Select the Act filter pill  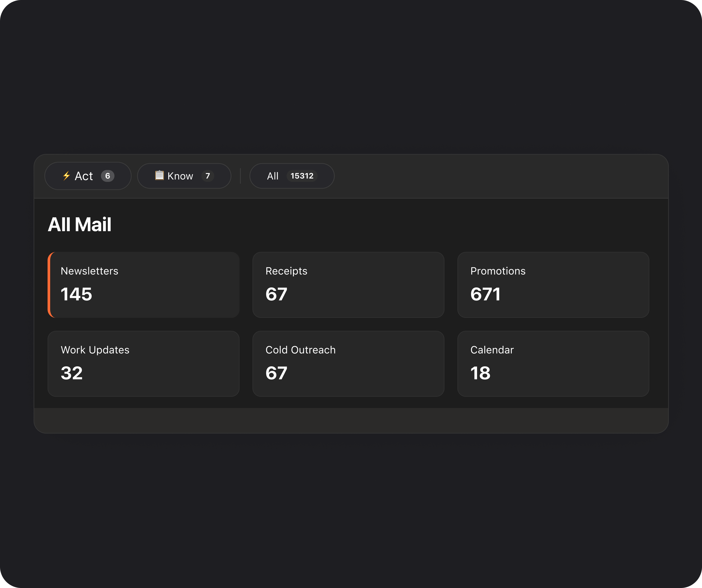click(x=88, y=176)
